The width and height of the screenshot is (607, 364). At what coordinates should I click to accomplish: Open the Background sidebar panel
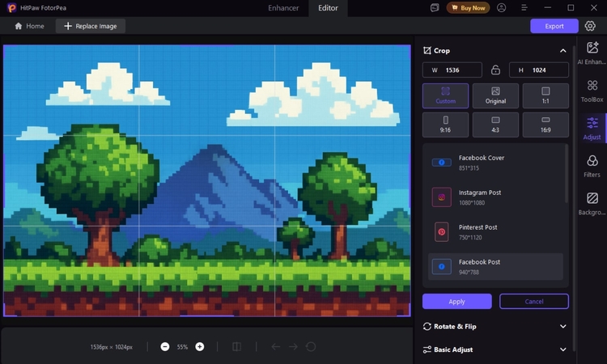[592, 204]
